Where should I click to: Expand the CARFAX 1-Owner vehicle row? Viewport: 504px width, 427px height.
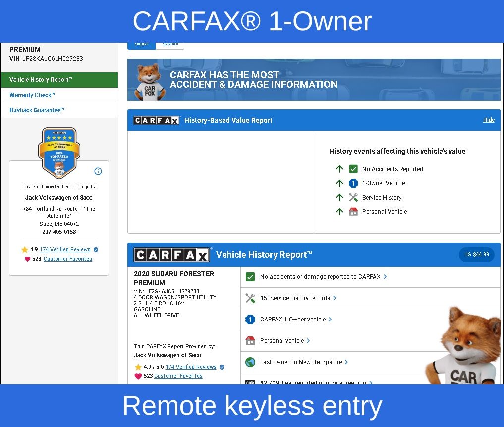coord(295,320)
